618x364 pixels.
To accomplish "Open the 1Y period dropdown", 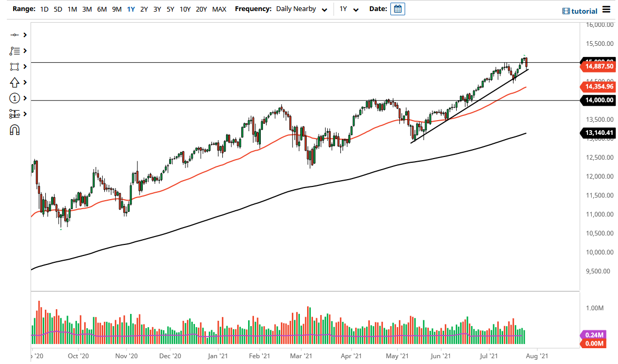I will click(x=350, y=8).
